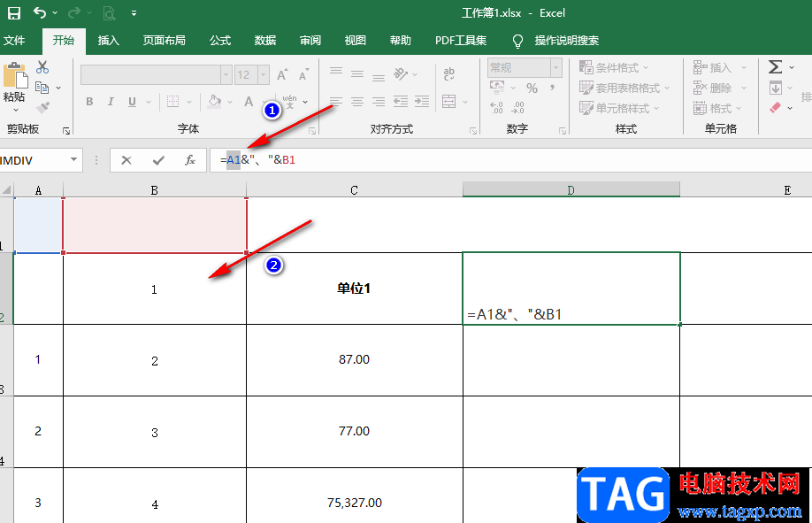This screenshot has height=523, width=812.
Task: Open the font size 12 dropdown
Action: pos(263,75)
